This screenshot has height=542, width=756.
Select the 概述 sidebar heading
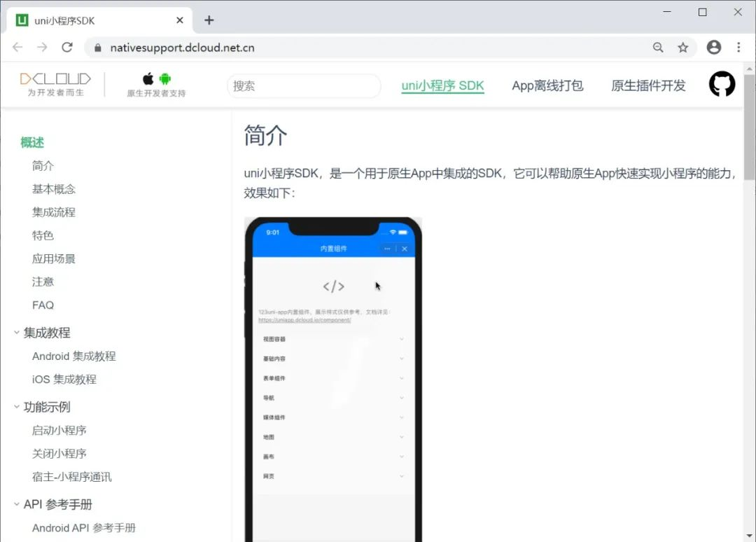pos(32,142)
